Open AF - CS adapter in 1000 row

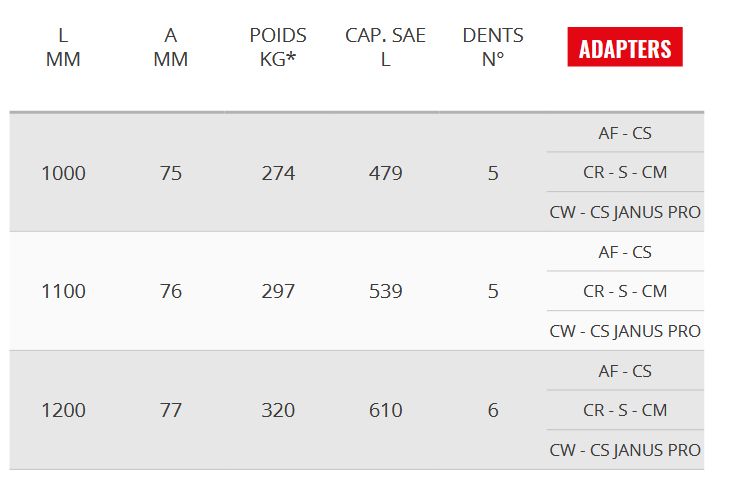pyautogui.click(x=625, y=133)
